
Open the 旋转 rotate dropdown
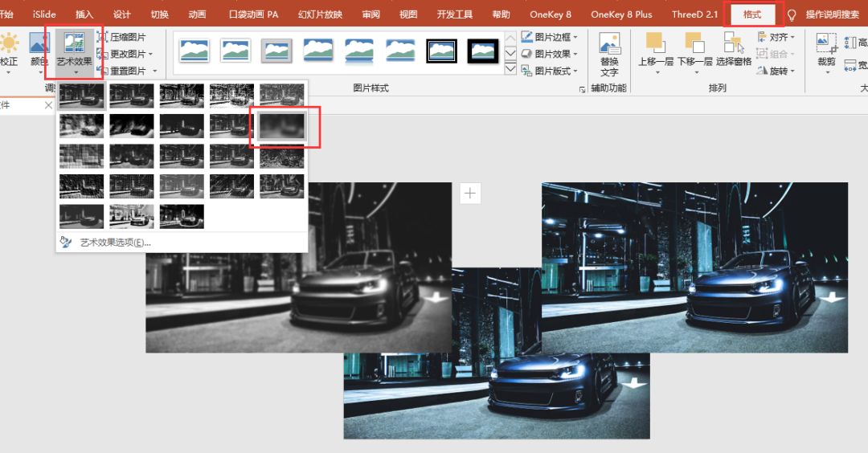pyautogui.click(x=775, y=71)
